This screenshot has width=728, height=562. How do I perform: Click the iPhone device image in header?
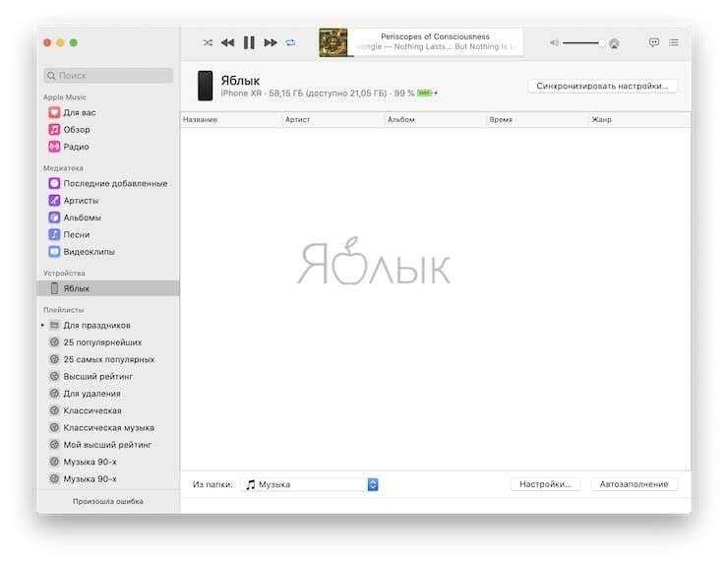point(205,86)
